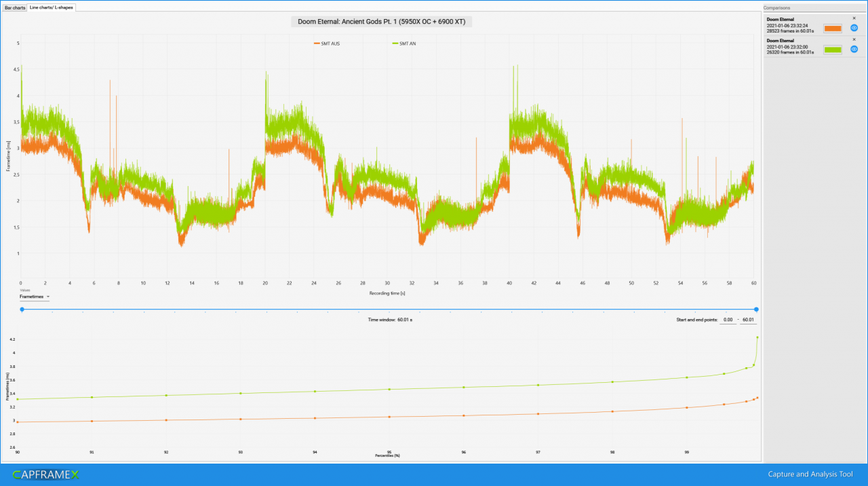Click the green L-shape peak point near 4.2 ms

(757, 337)
